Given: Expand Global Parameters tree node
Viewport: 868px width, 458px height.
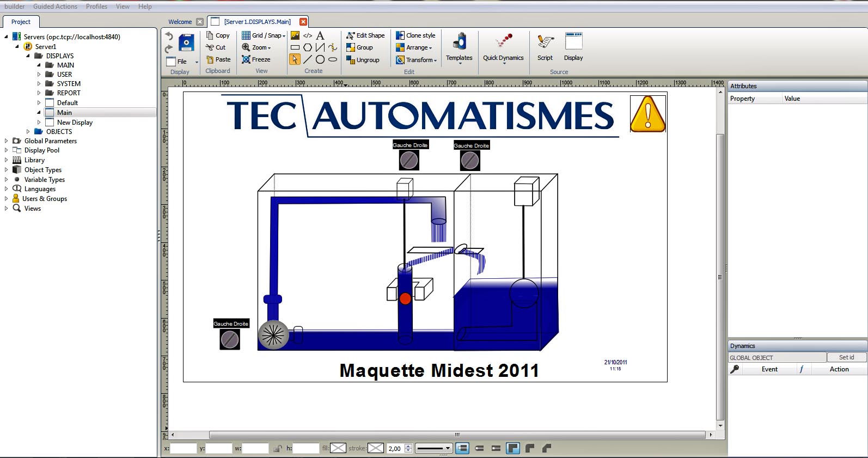Looking at the screenshot, I should 6,141.
